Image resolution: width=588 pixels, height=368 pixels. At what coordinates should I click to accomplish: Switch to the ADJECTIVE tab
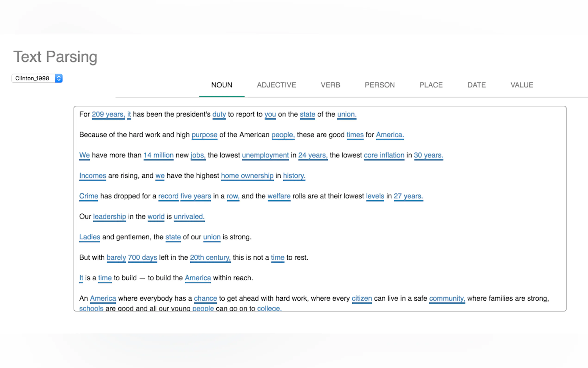coord(276,85)
